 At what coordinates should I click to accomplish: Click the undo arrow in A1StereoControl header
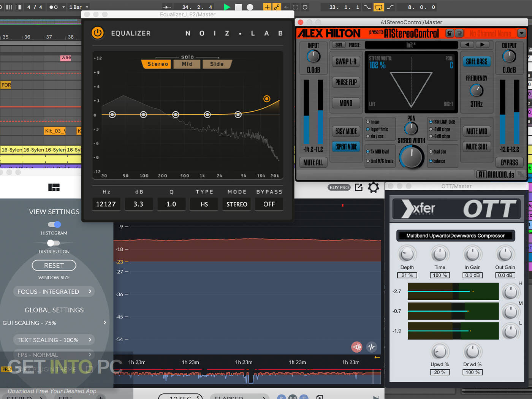pos(450,33)
